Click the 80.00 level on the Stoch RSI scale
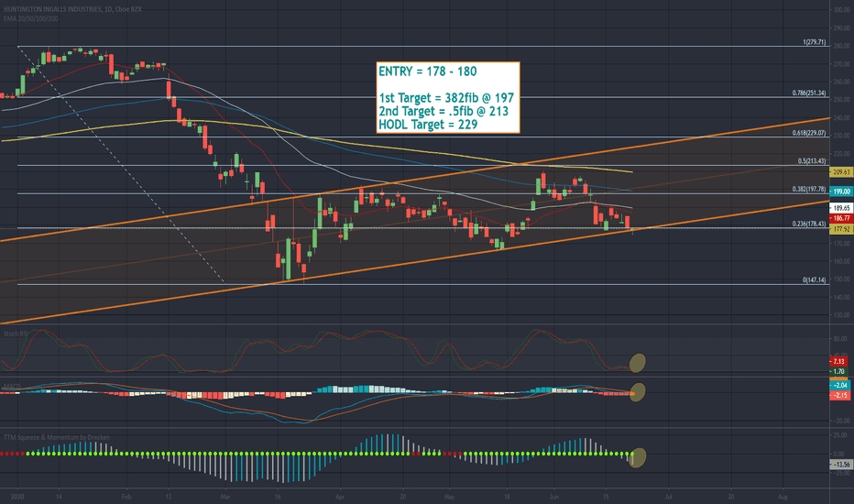The image size is (854, 504). coord(841,338)
